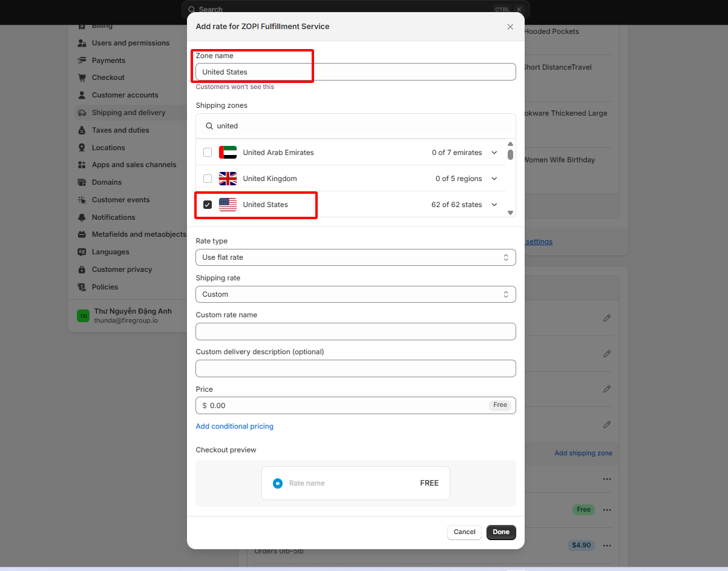
Task: Open the Rate type dropdown
Action: tap(355, 257)
